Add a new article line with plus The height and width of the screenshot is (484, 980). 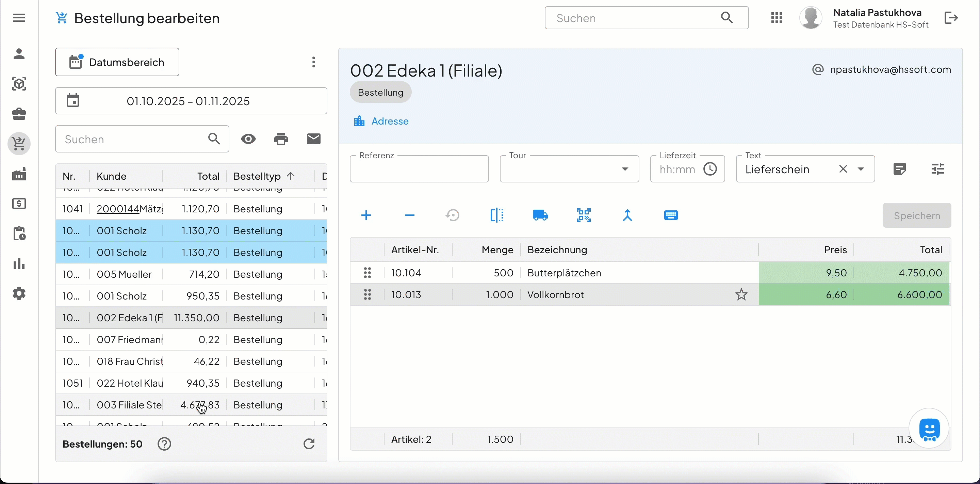click(366, 215)
